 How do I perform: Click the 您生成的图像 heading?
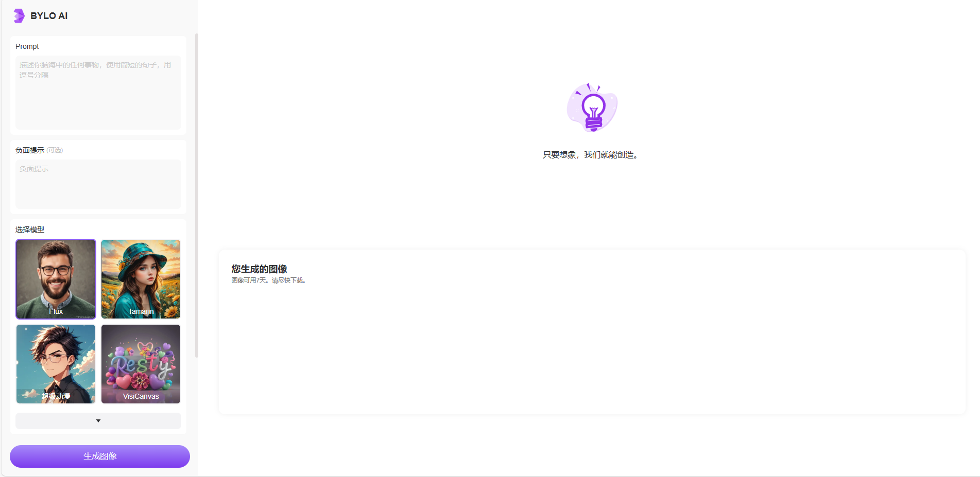click(259, 269)
